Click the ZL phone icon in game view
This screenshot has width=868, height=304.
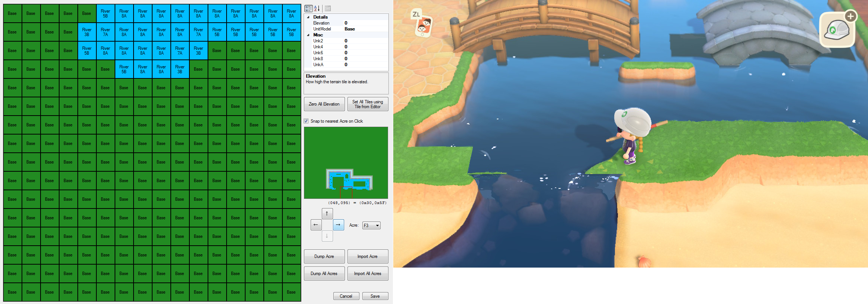[423, 23]
